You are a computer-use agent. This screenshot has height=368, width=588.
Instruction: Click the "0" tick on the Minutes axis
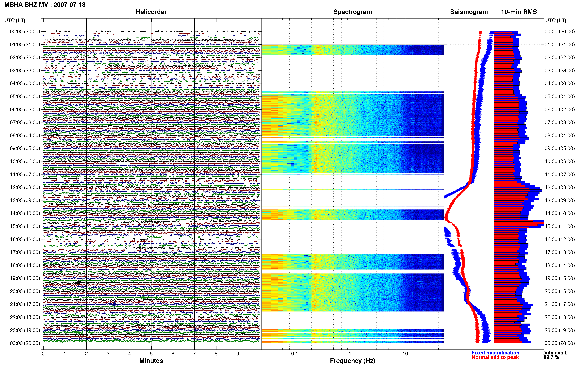pos(43,354)
